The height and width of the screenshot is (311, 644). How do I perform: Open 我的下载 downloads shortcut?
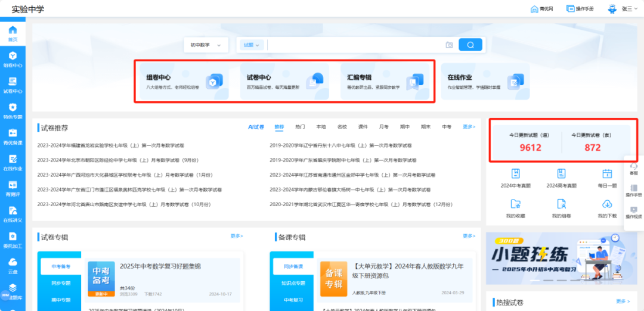click(x=608, y=209)
